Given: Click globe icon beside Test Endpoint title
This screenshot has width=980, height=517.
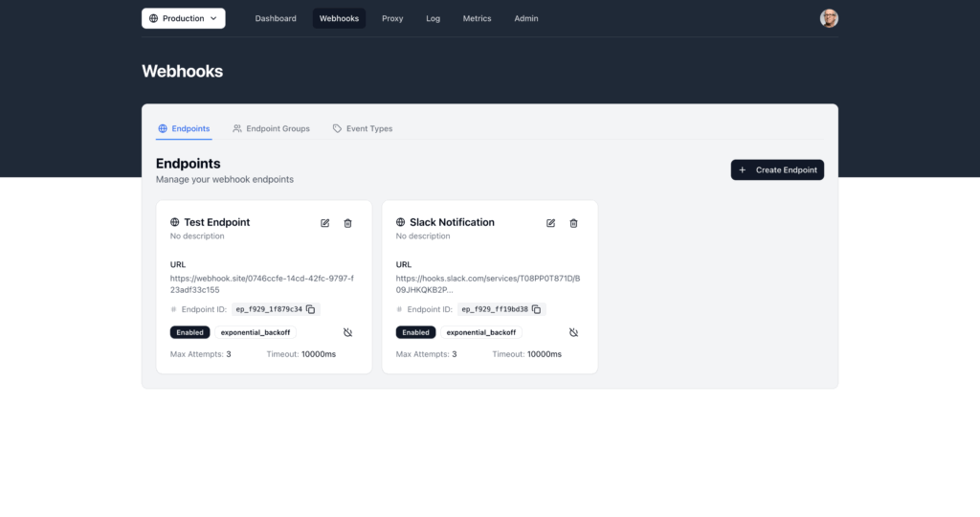Looking at the screenshot, I should 175,222.
